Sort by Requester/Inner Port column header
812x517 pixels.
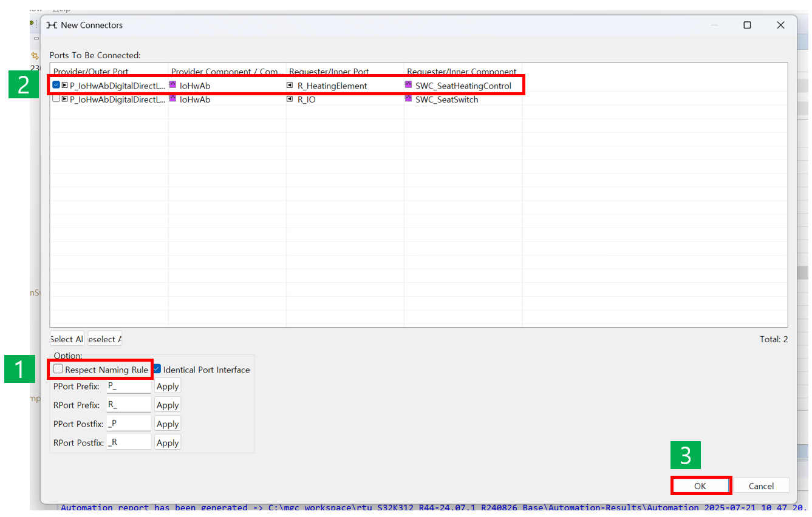(x=329, y=72)
